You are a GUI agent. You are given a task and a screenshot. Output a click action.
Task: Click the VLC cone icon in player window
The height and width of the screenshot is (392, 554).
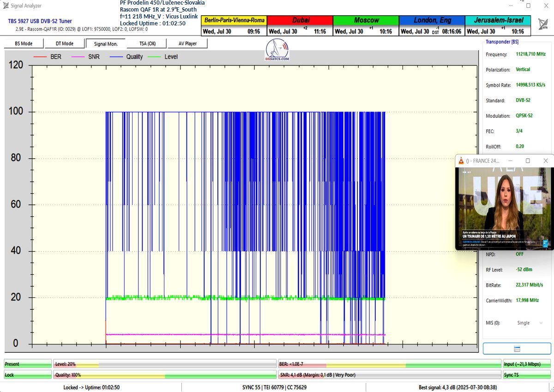460,161
